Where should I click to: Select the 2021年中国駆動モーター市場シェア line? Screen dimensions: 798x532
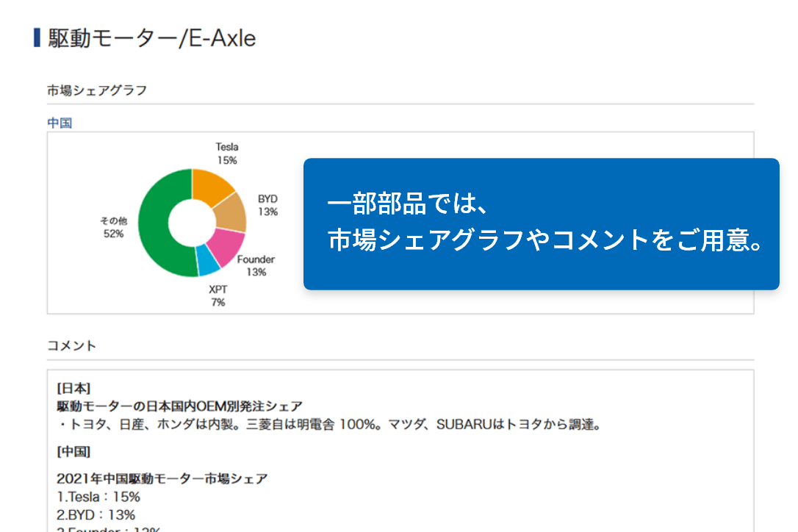coord(162,479)
